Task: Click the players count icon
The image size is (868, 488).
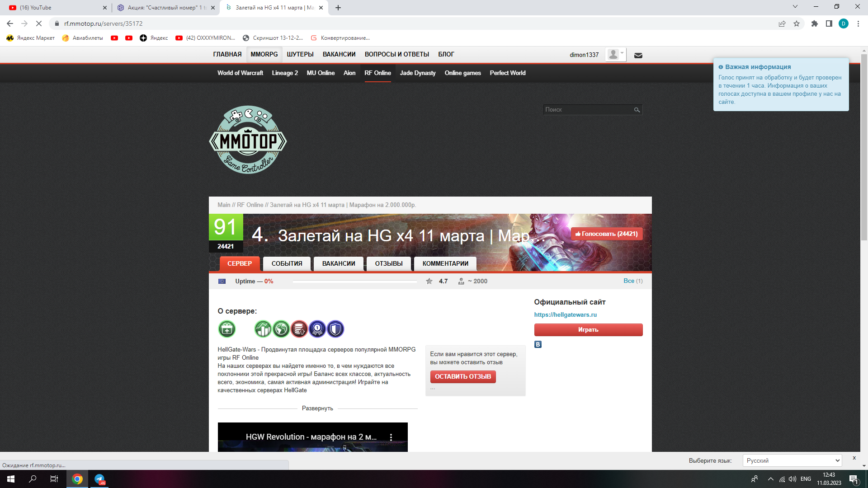Action: tap(461, 281)
